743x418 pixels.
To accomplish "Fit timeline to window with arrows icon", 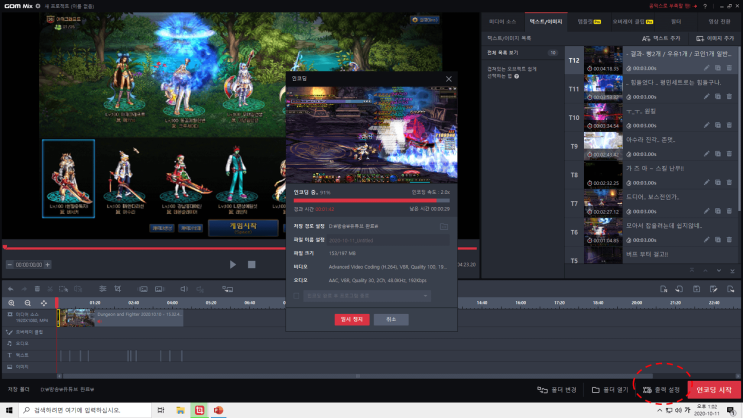I will pyautogui.click(x=44, y=303).
